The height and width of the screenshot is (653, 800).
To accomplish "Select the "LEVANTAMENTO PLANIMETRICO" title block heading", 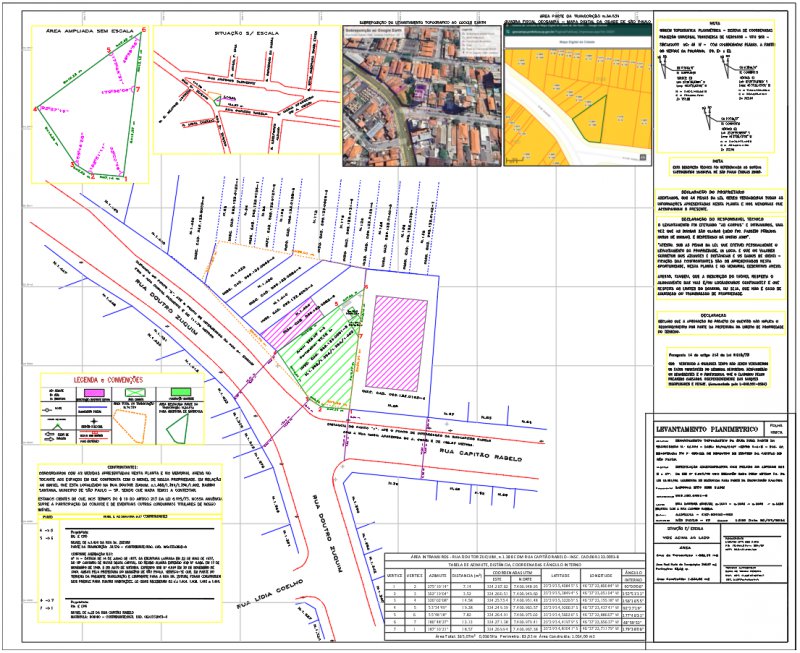I will coord(706,428).
